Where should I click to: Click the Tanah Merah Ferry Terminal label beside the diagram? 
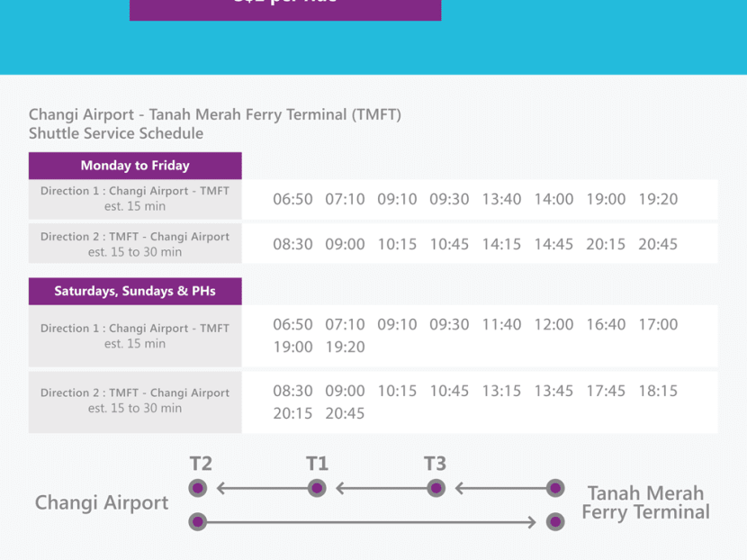(x=645, y=503)
